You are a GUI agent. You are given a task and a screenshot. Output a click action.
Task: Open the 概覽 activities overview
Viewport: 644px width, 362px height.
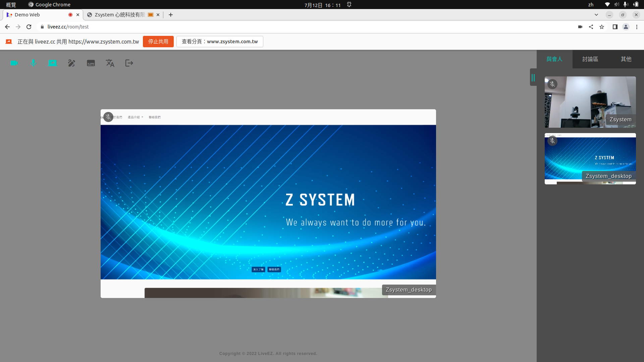pyautogui.click(x=11, y=5)
